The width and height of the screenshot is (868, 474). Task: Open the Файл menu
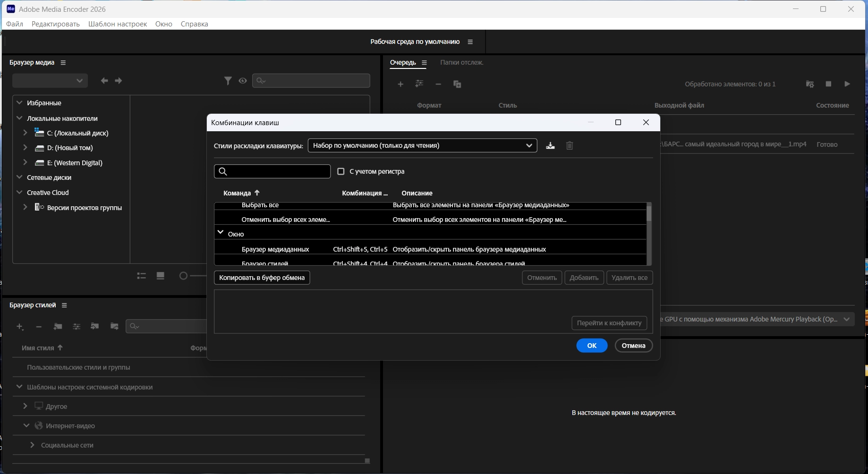[x=15, y=24]
